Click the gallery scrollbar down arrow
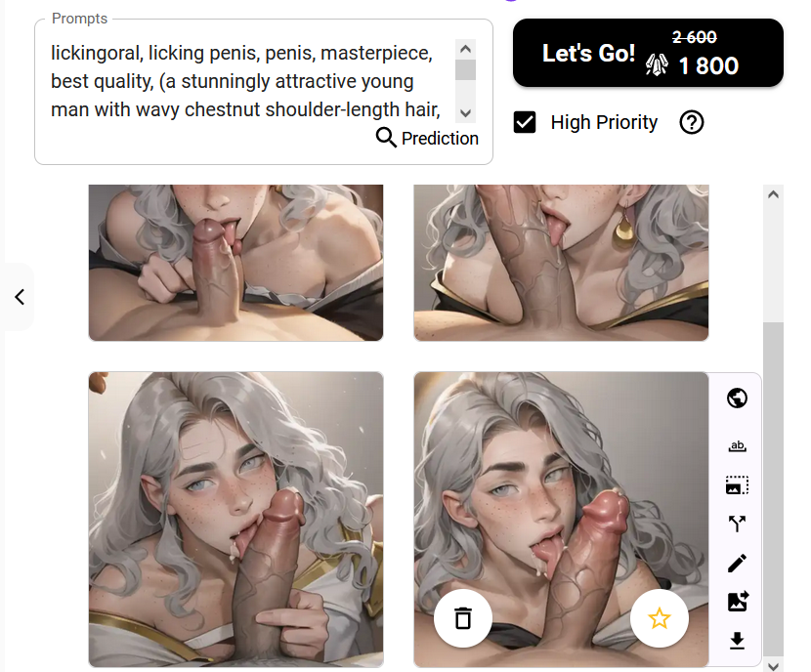This screenshot has width=811, height=672. click(773, 666)
